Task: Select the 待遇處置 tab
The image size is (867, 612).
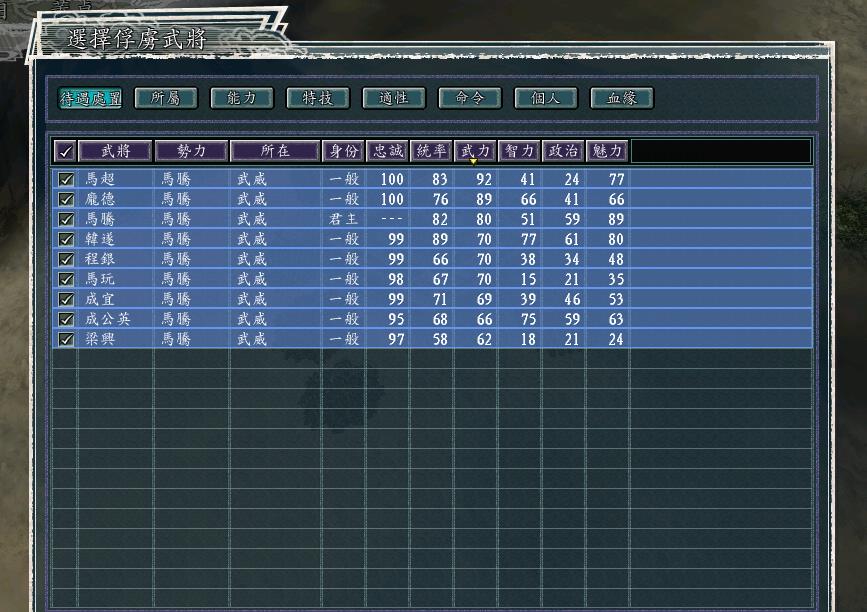Action: pyautogui.click(x=90, y=98)
